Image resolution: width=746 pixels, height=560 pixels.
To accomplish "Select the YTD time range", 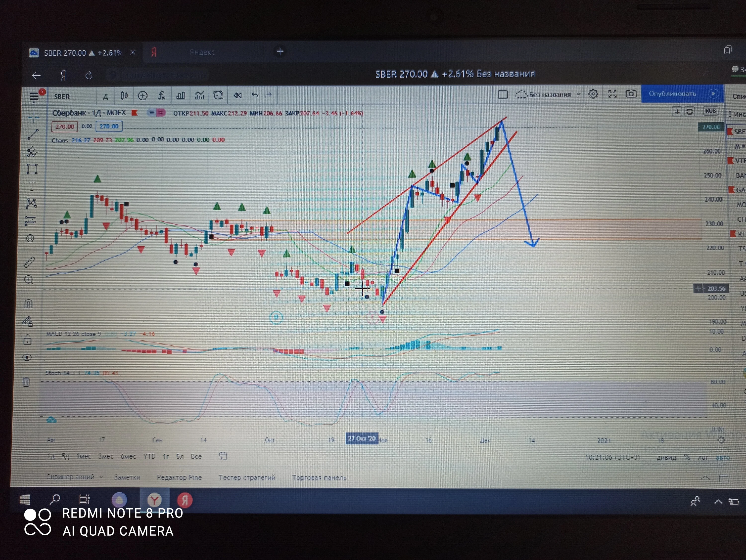I will [x=149, y=456].
